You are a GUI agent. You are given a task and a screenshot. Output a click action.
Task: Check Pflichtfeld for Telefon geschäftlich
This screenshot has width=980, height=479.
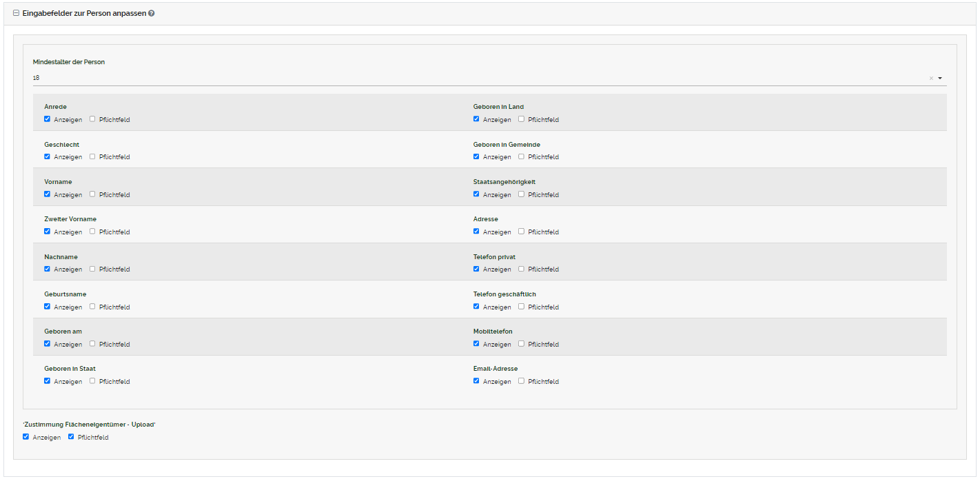[x=521, y=307]
